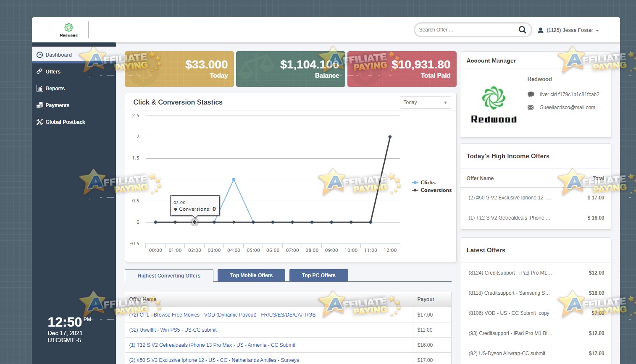Screen dimensions: 636x364
Task: Click the user profile icon beside Jesse Foster
Action: tap(541, 30)
